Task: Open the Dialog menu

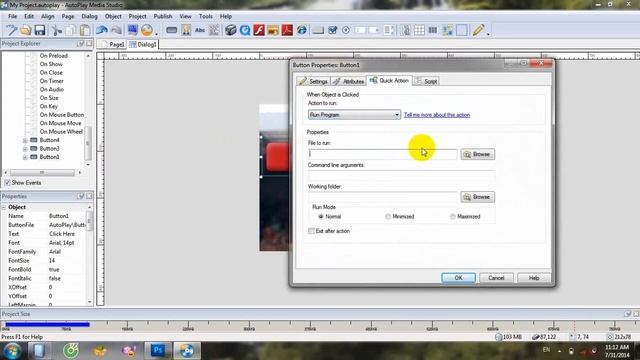Action: click(x=89, y=16)
